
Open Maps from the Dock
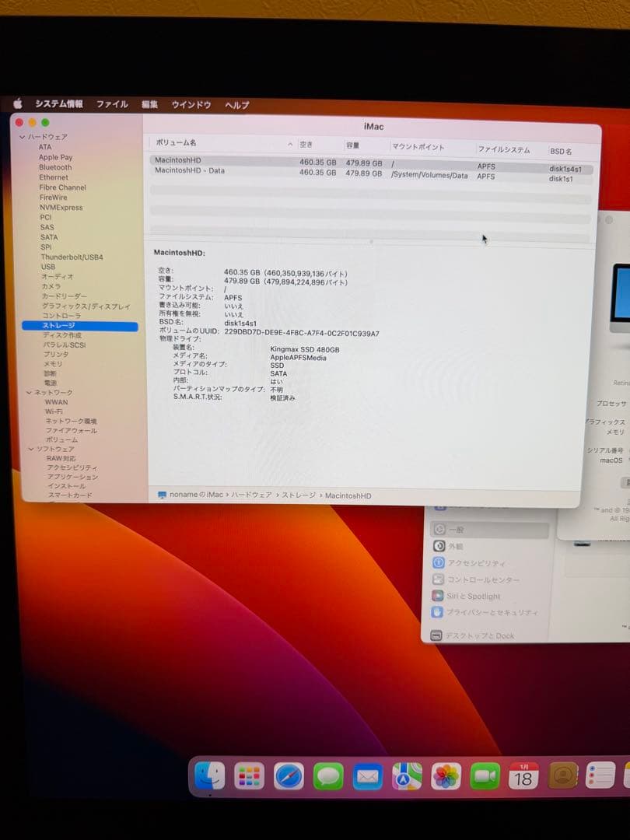pyautogui.click(x=406, y=776)
